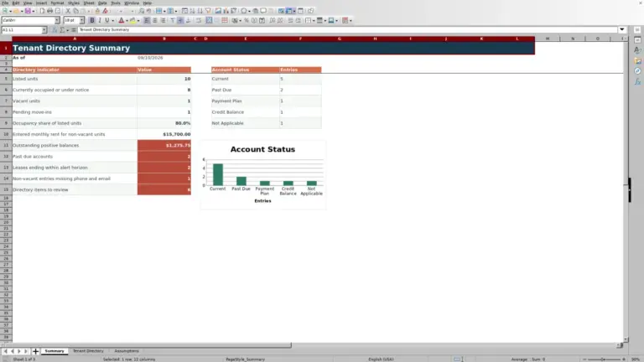Click the Account Status bar chart

pos(262,174)
